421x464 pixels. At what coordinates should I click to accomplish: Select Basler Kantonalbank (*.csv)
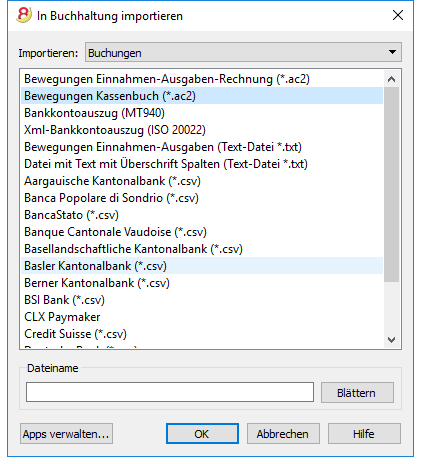coord(202,266)
